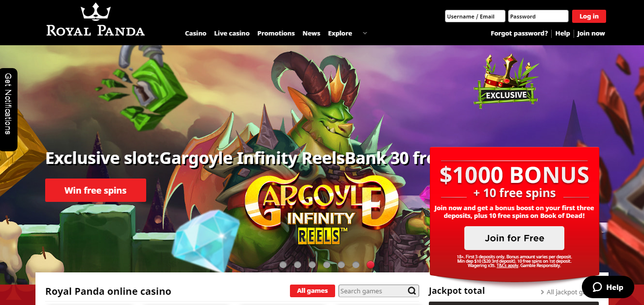Click the Join for Free button
The image size is (644, 305).
[514, 238]
